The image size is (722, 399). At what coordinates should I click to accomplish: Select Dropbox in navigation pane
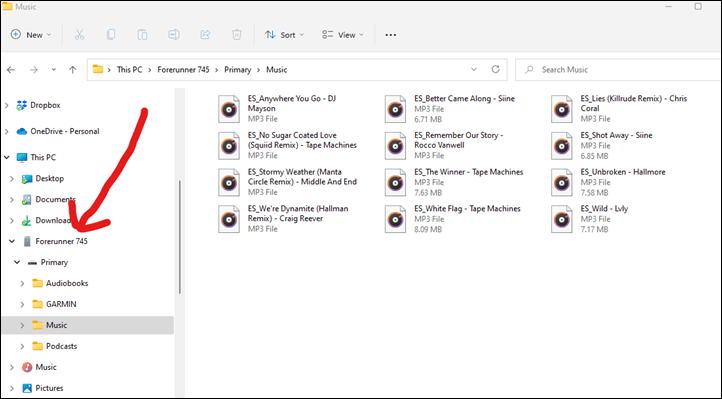(45, 105)
